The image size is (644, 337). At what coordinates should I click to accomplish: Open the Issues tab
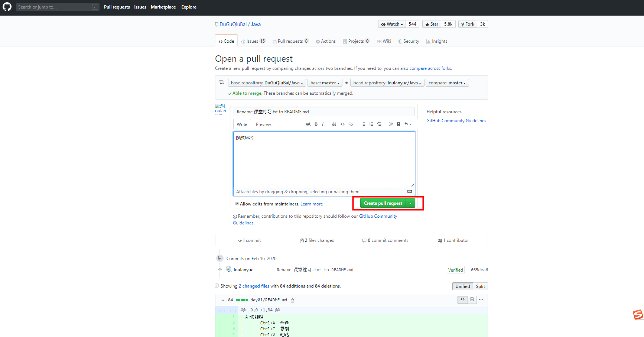click(x=253, y=41)
